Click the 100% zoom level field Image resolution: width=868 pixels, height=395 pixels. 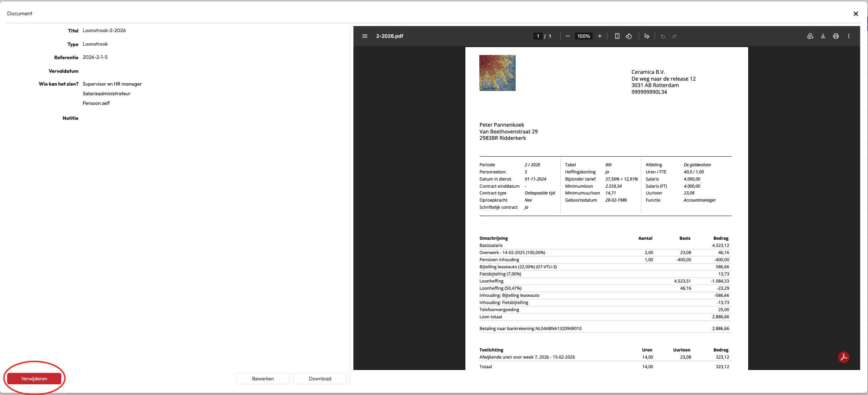(583, 36)
